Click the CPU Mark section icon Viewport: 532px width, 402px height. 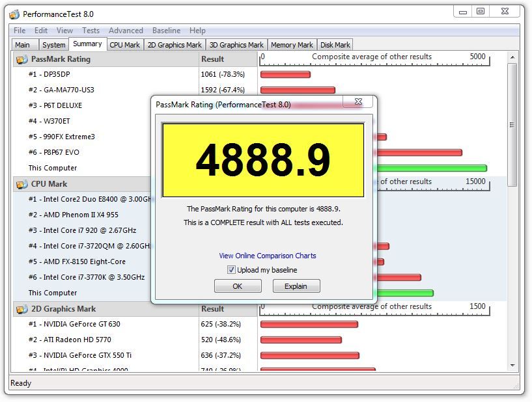pos(22,184)
